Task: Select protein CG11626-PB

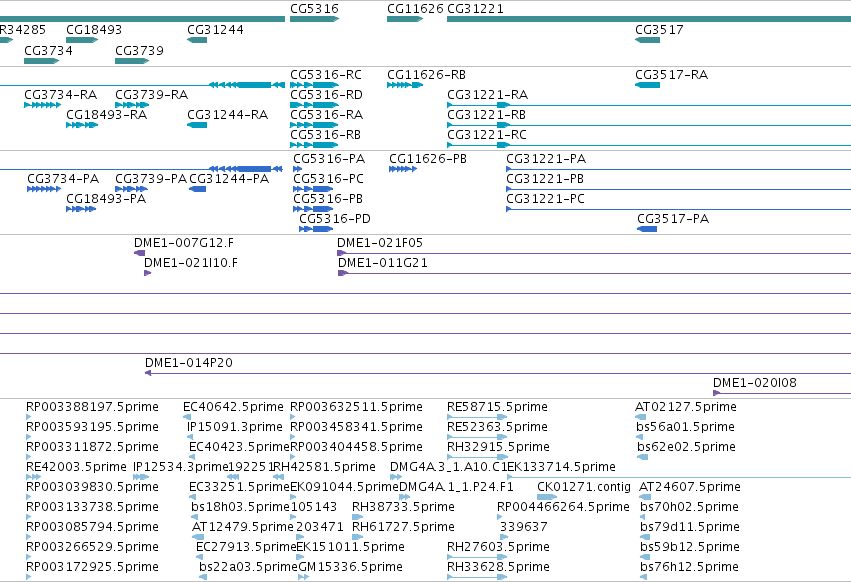Action: click(403, 169)
